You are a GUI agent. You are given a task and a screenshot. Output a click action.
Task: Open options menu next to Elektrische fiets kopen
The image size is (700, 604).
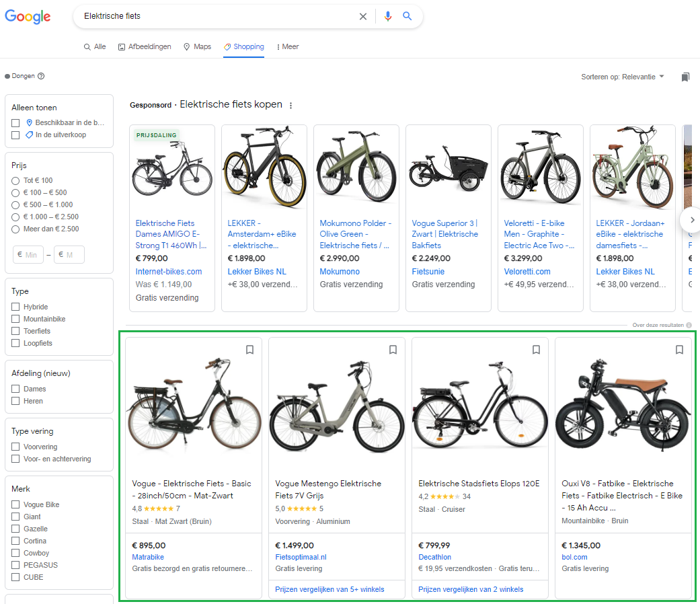(291, 106)
